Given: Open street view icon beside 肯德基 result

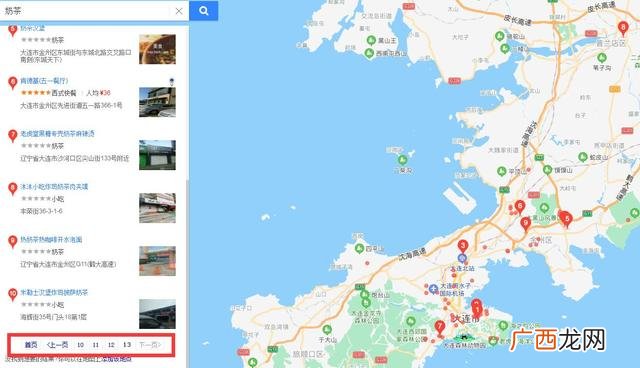Looking at the screenshot, I should coord(172,82).
